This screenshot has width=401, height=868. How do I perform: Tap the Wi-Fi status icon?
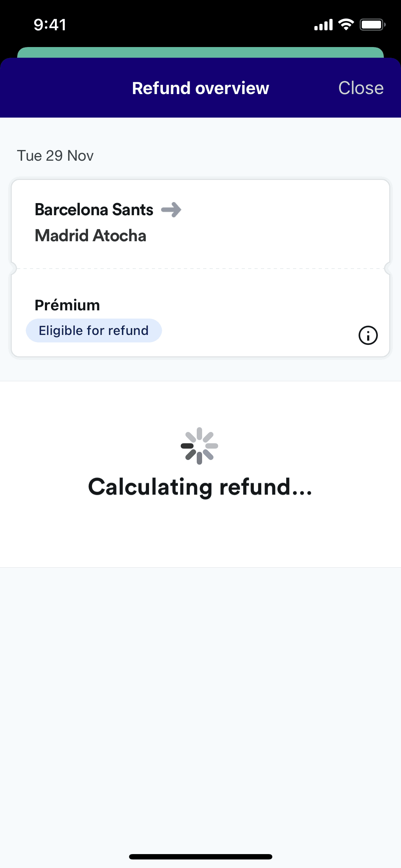346,25
